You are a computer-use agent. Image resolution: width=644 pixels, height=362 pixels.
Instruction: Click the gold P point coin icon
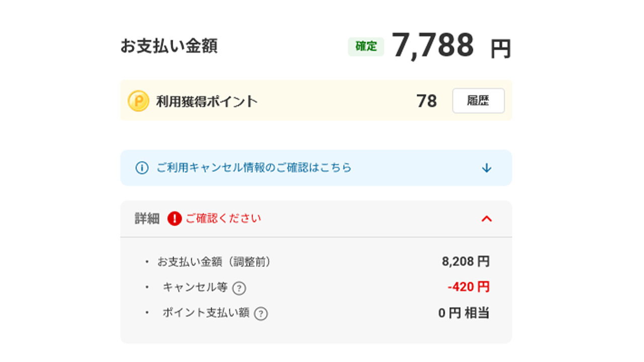tap(138, 101)
